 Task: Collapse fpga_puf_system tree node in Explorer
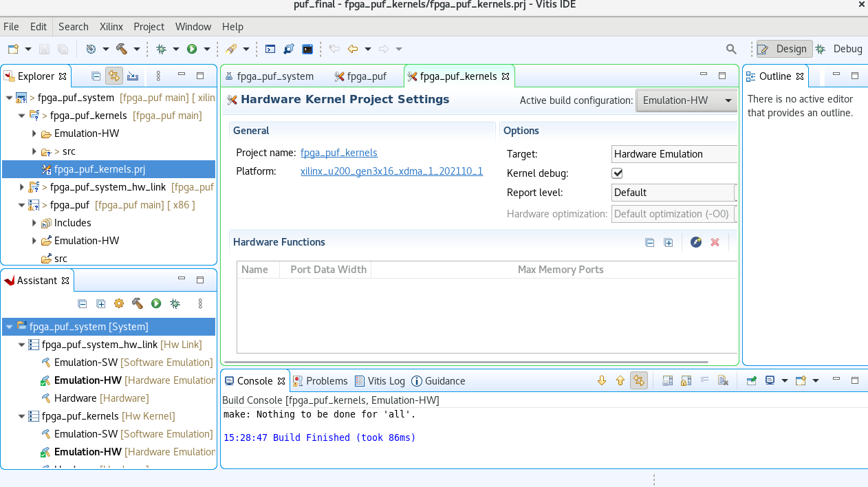[x=9, y=98]
